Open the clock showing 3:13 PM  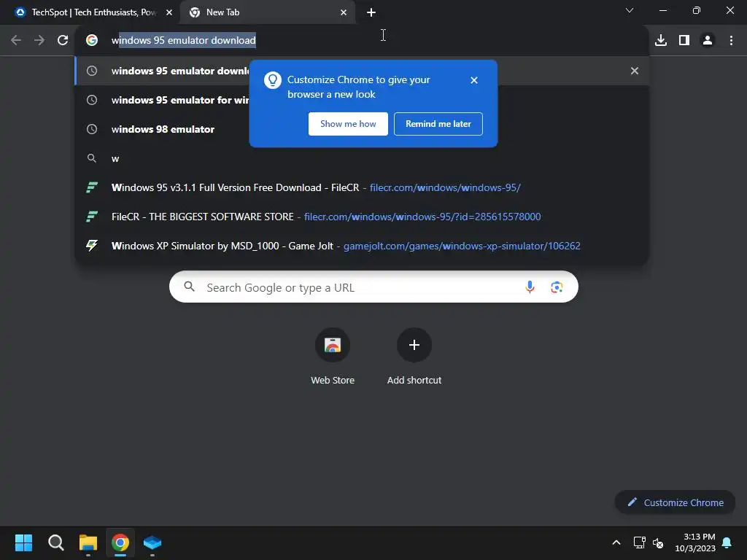pos(695,542)
